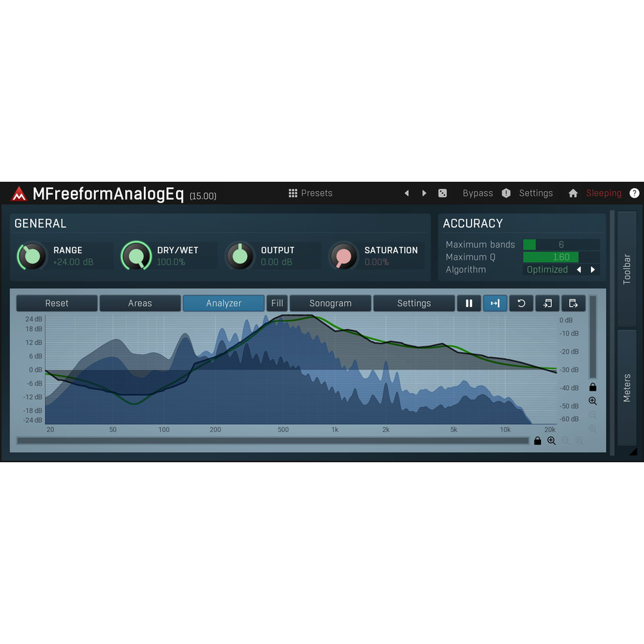The width and height of the screenshot is (644, 644).
Task: Expand the Meters side panel
Action: (x=627, y=387)
